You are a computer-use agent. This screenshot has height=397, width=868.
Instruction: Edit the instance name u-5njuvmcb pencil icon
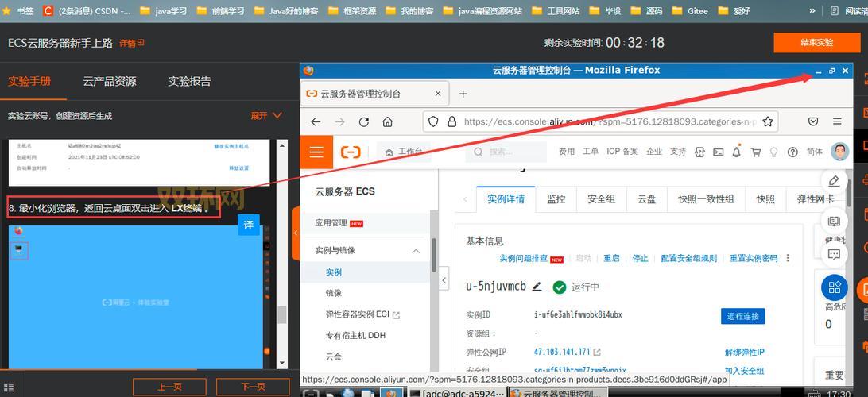click(537, 287)
